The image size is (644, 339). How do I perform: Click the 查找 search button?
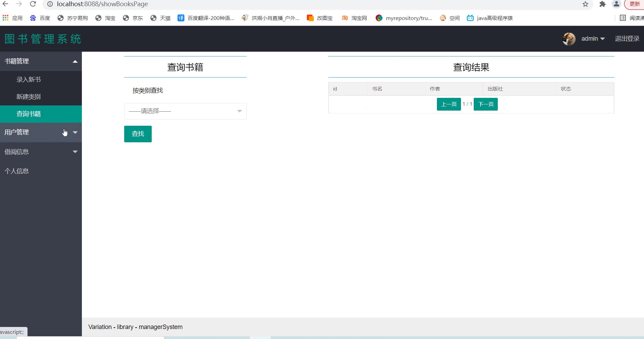click(x=138, y=134)
